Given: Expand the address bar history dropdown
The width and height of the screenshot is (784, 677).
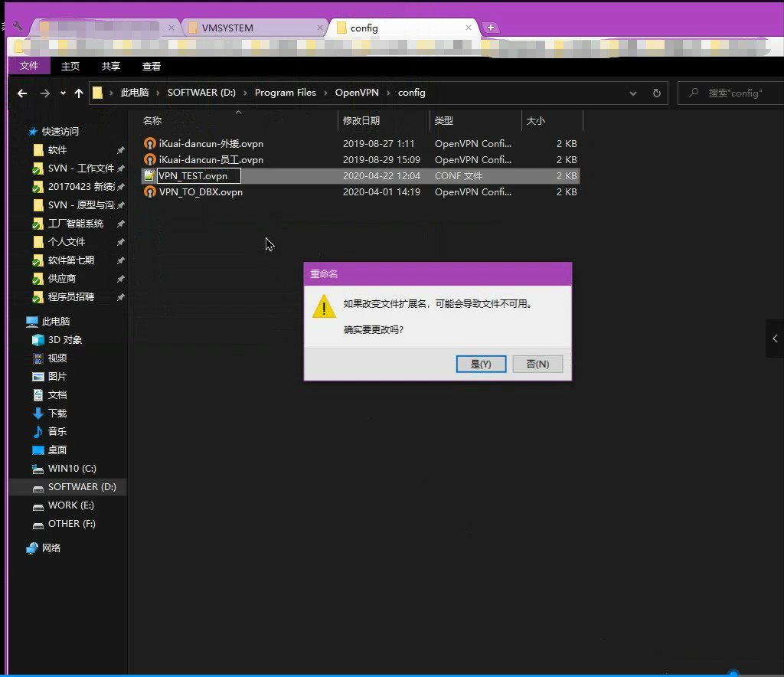Looking at the screenshot, I should (x=633, y=93).
